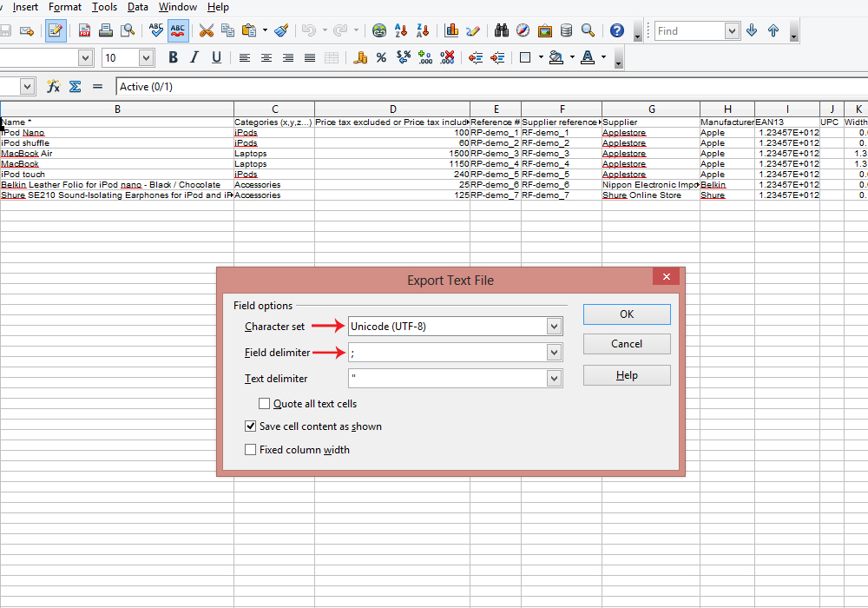
Task: Open the Find toolbar history dropdown
Action: click(x=732, y=31)
